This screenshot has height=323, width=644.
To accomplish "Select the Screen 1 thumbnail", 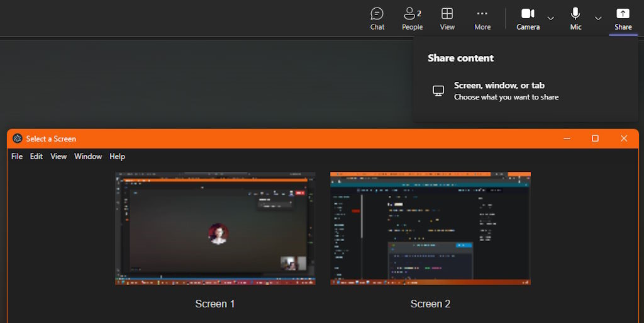I will click(215, 229).
